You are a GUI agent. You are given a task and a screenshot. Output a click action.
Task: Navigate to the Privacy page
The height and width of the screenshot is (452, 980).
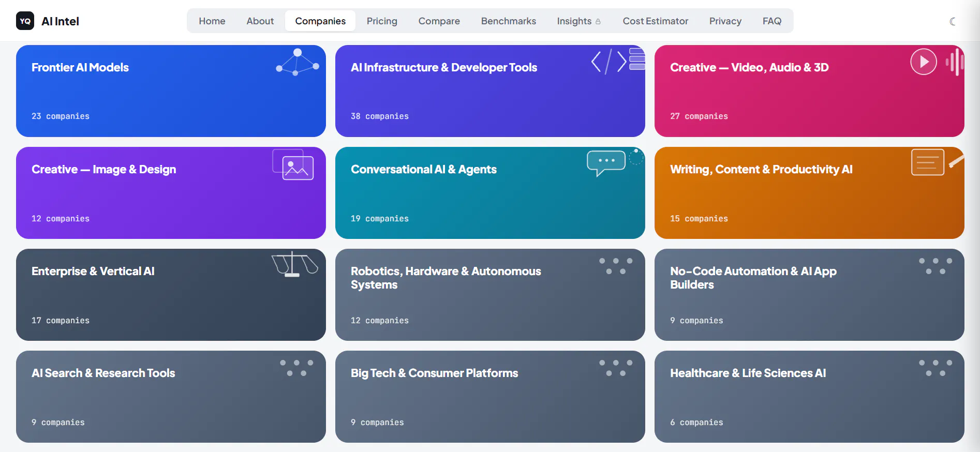(725, 21)
